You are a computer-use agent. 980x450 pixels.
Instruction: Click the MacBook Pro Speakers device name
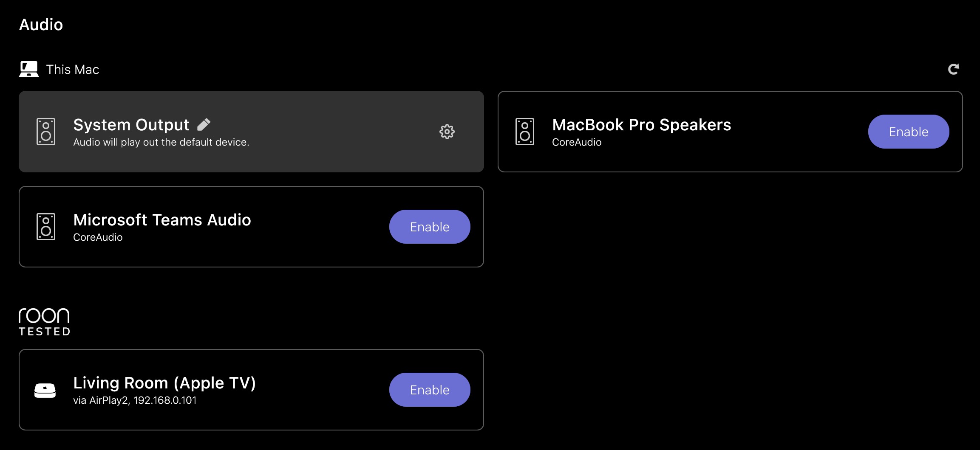point(641,125)
